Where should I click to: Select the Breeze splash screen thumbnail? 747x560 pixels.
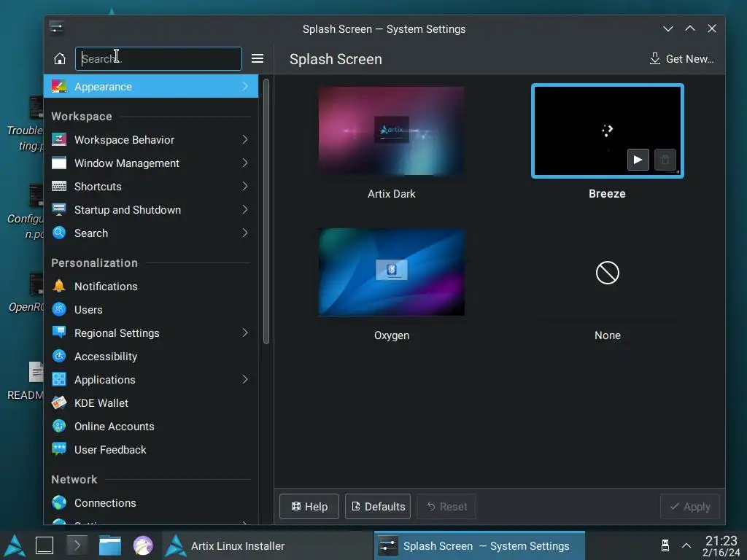(x=608, y=131)
